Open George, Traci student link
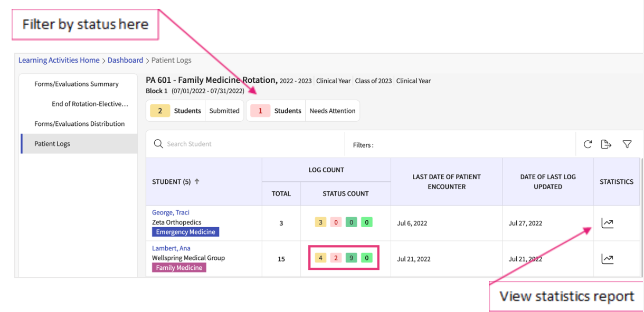 [x=171, y=212]
